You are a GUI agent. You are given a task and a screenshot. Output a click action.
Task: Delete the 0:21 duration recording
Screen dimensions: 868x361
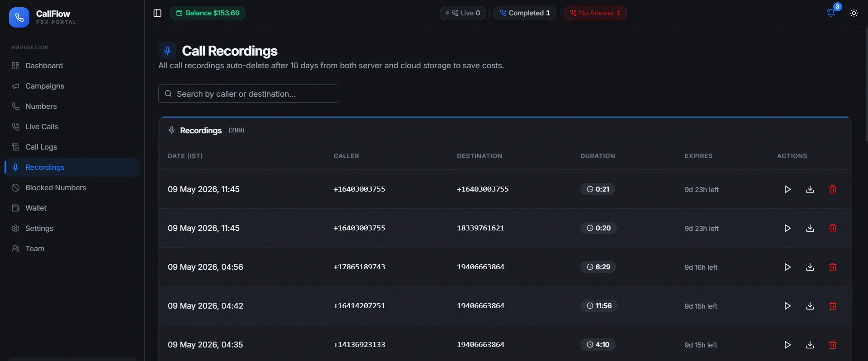(833, 189)
